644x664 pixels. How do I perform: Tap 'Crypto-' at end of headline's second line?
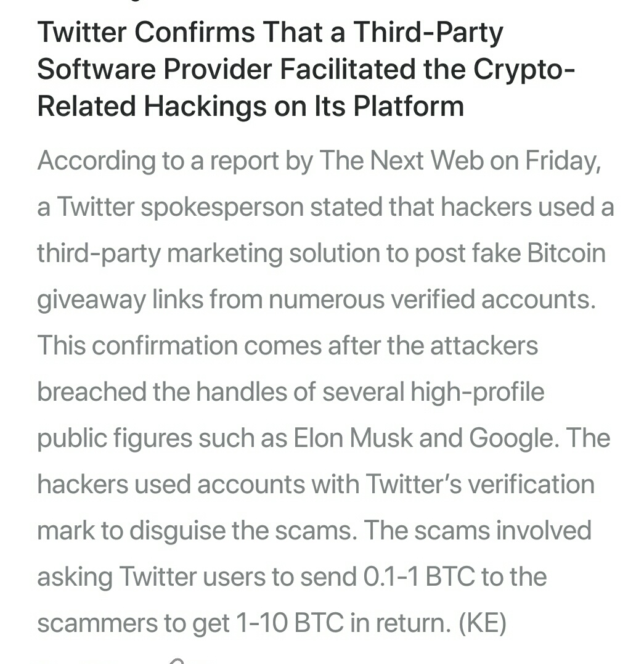coord(524,70)
